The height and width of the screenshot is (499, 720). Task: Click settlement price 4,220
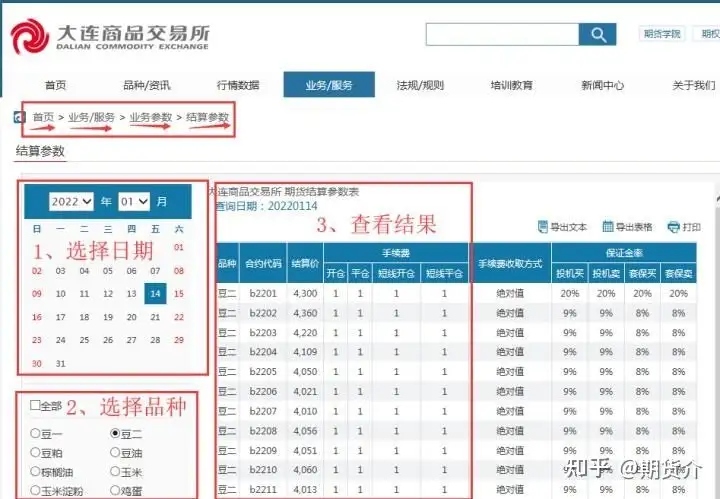(x=305, y=333)
